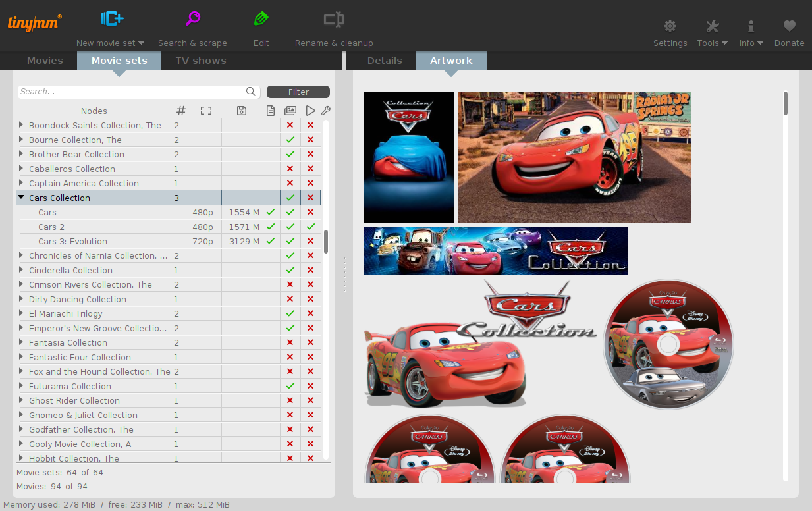Screen dimensions: 812x511
Task: Open the Carros Blu-ray disc art with silver car
Action: [668, 344]
